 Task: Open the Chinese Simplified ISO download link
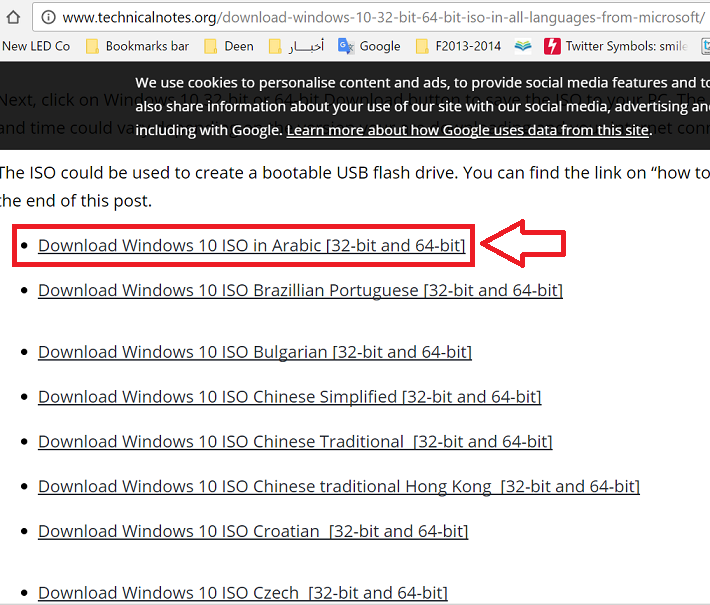pyautogui.click(x=289, y=397)
